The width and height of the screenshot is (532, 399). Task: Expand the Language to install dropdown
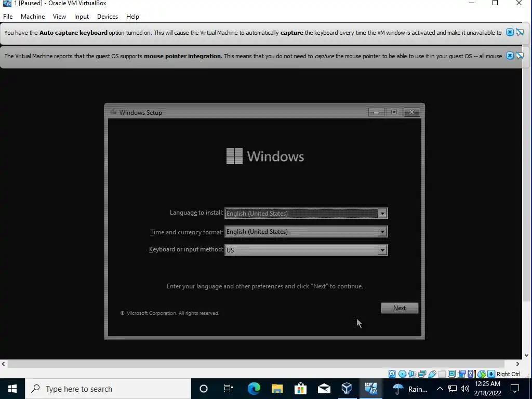click(382, 213)
